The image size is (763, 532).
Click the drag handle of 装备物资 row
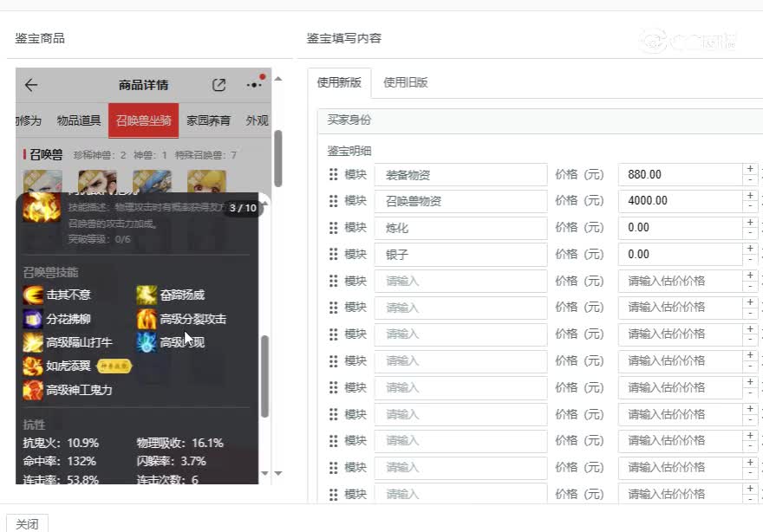pyautogui.click(x=333, y=174)
